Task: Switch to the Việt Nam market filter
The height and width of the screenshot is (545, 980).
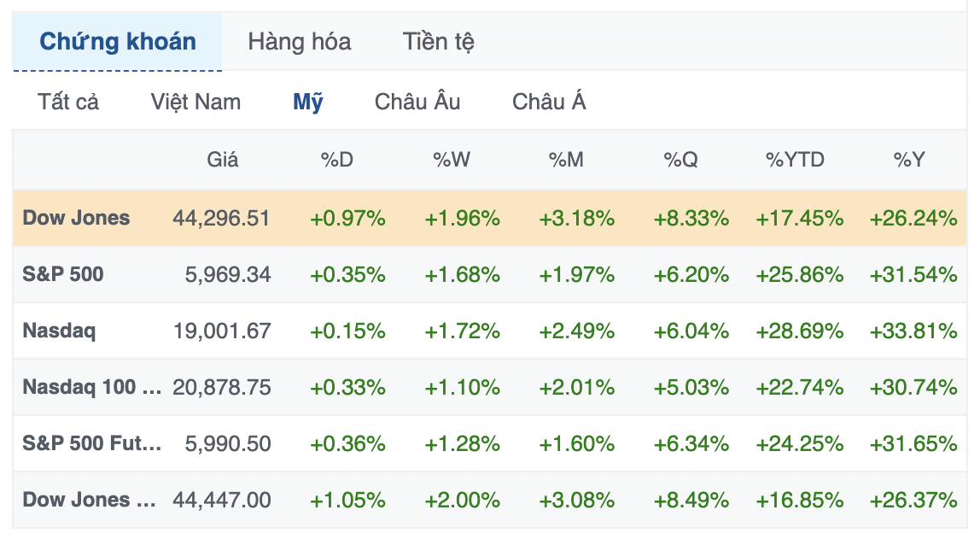Action: point(195,102)
